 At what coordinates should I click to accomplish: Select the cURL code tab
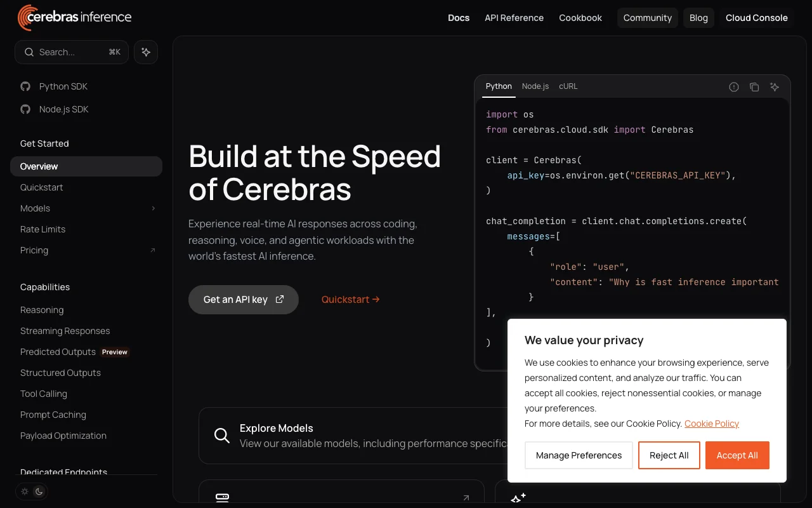[x=568, y=86]
